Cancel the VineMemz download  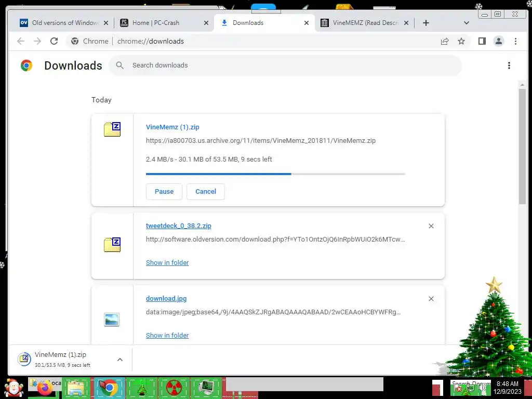coord(206,191)
